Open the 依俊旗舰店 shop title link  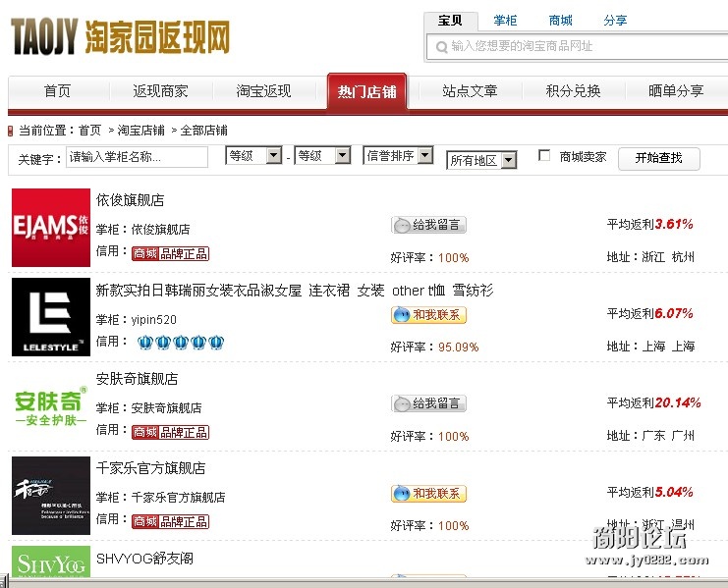coord(131,200)
